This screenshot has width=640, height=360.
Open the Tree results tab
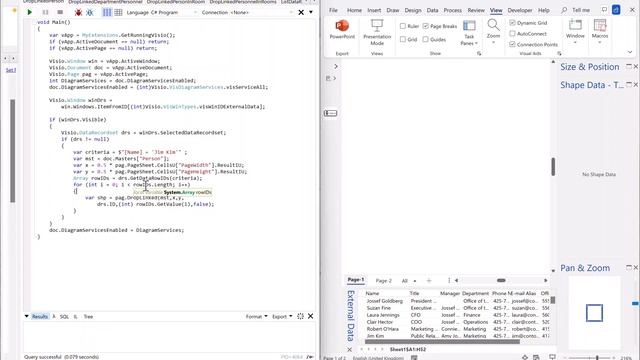tap(88, 316)
